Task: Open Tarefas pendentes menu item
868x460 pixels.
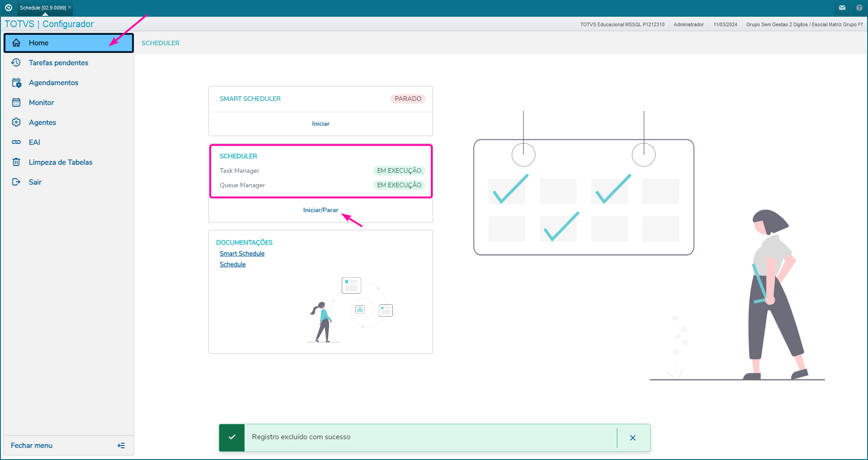Action: coord(58,63)
